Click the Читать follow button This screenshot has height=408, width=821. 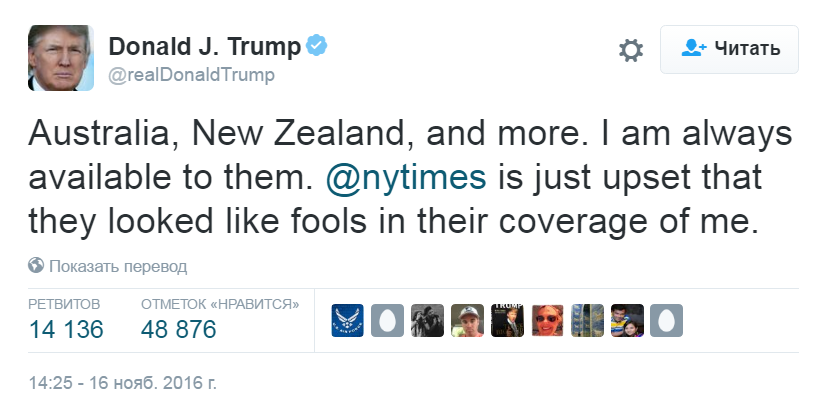pos(729,49)
